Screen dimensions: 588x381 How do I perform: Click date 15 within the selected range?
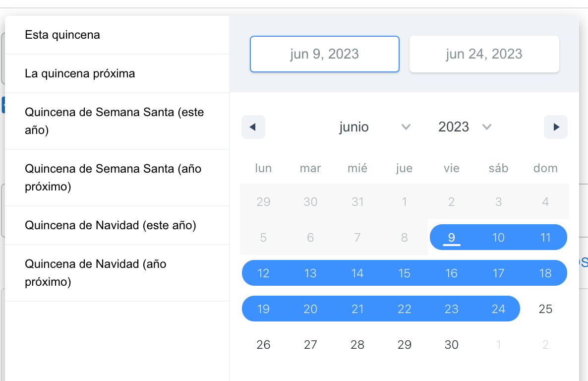point(404,273)
